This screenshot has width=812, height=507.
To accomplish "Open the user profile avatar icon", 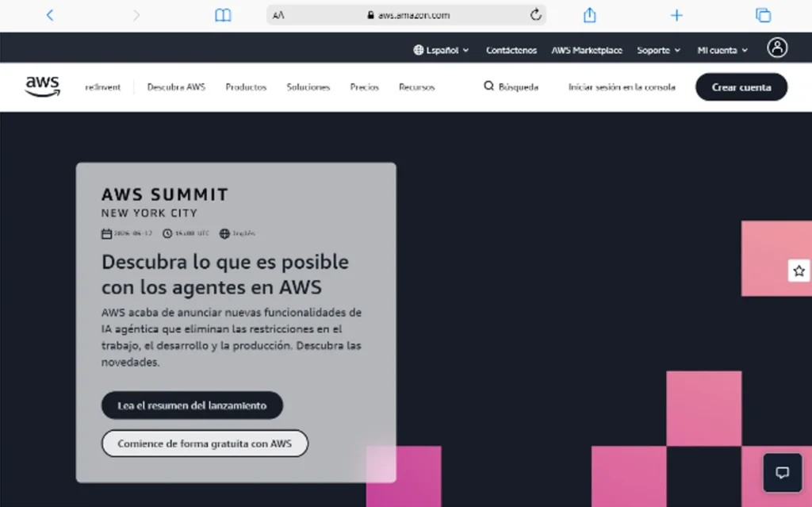I will pyautogui.click(x=777, y=48).
